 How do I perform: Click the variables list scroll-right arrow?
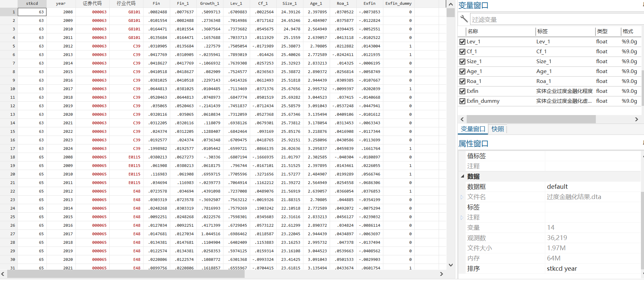click(x=636, y=119)
